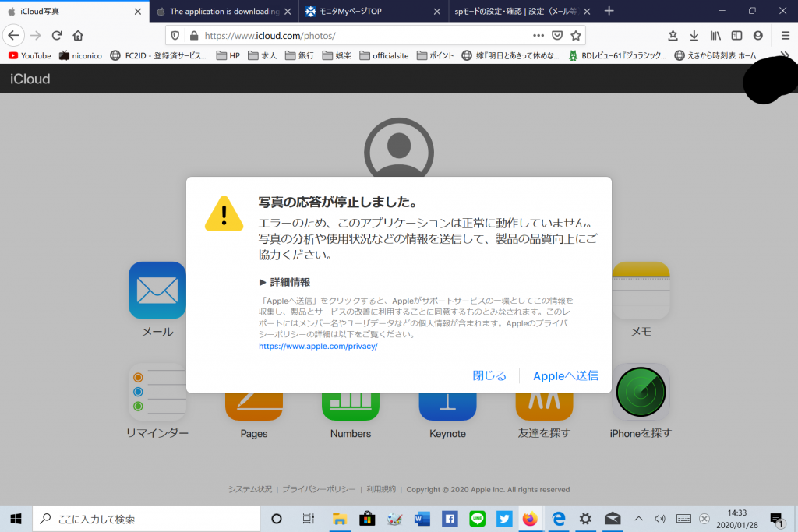
Task: Open the 求人 bookmarks folder
Action: pos(262,55)
